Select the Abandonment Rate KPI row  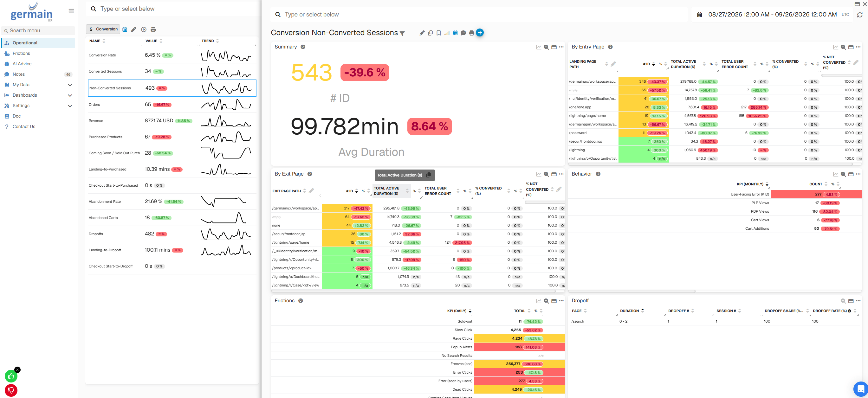click(x=172, y=202)
